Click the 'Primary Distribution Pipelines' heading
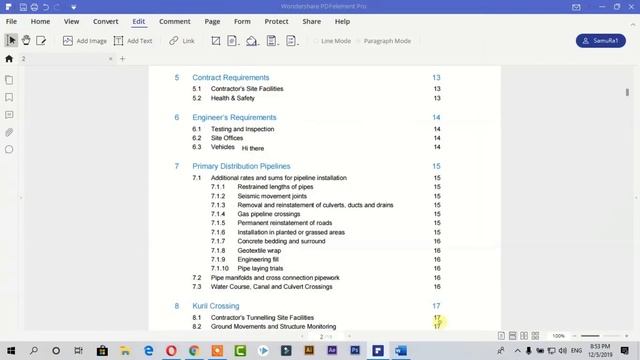640x360 pixels. [x=241, y=166]
